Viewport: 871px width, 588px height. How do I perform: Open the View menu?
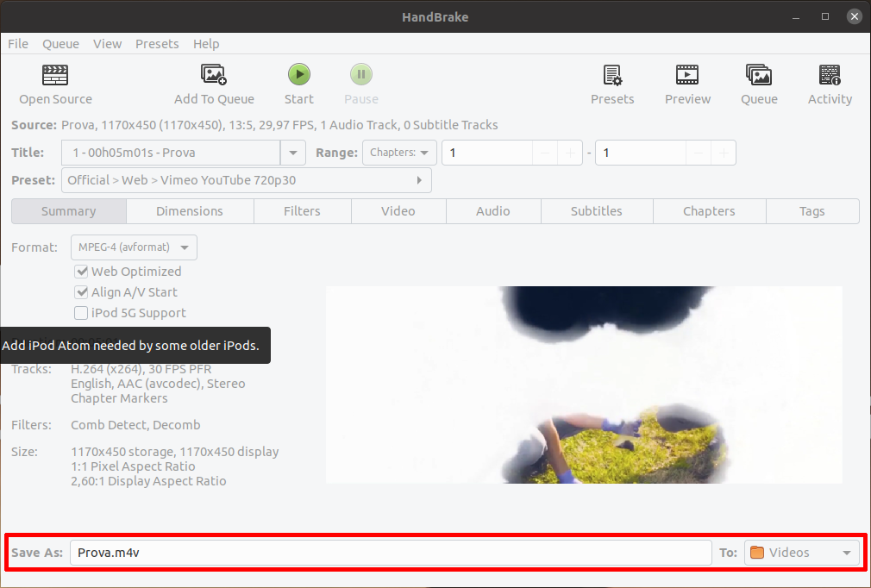click(x=107, y=44)
